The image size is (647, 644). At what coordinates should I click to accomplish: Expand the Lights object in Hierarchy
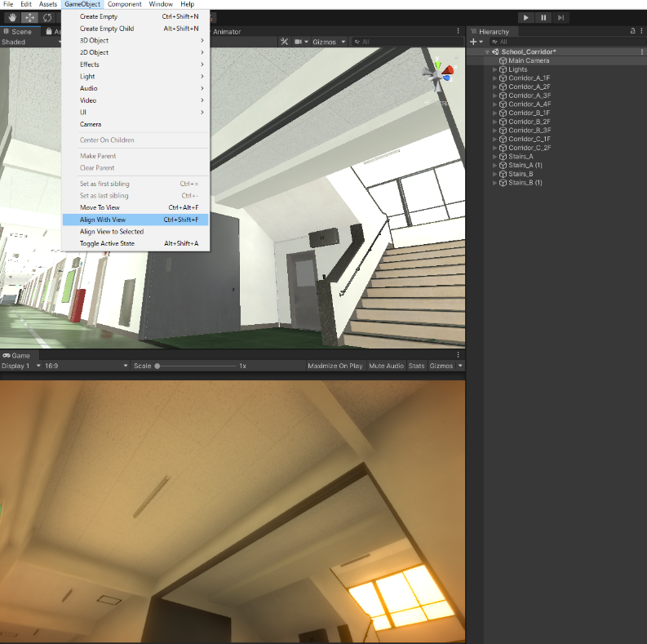(494, 69)
